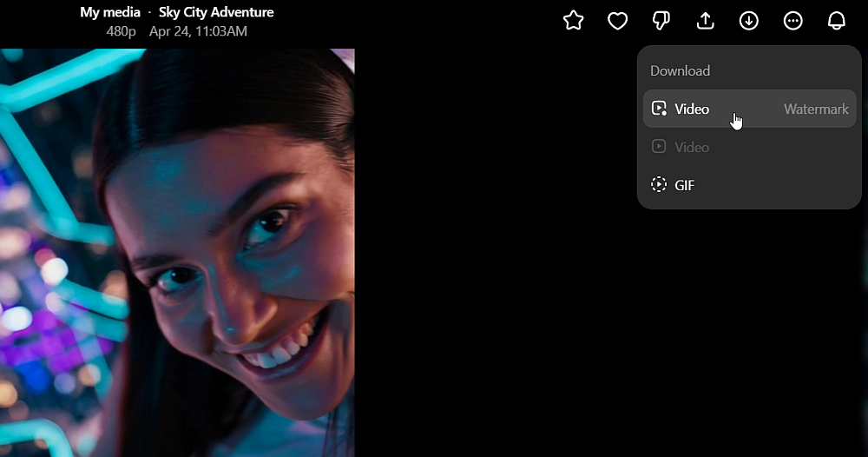
Task: Open the share upload icon
Action: pyautogui.click(x=706, y=21)
